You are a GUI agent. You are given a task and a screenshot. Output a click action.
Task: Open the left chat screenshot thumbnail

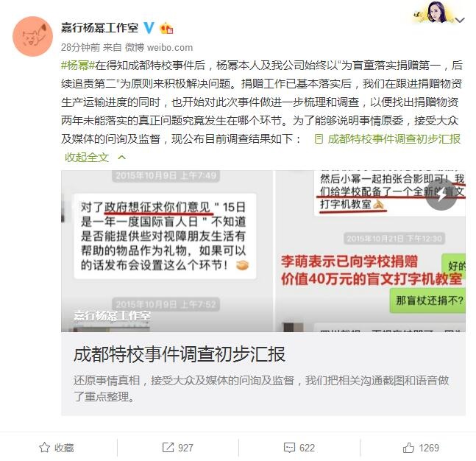pyautogui.click(x=167, y=251)
